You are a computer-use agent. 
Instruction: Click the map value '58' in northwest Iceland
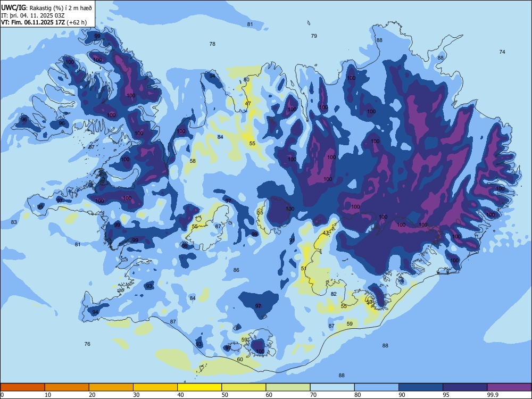pyautogui.click(x=193, y=161)
